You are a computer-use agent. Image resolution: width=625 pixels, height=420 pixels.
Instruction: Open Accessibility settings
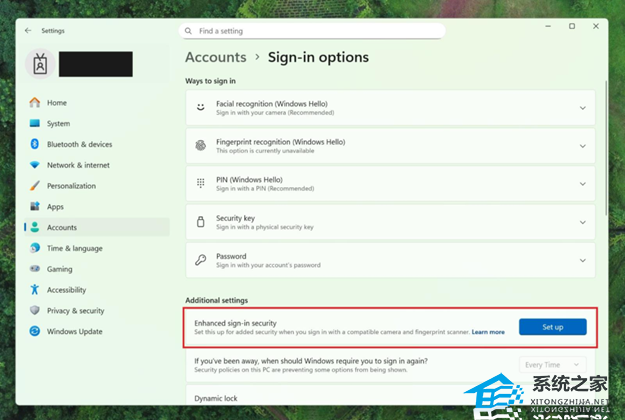click(x=96, y=289)
